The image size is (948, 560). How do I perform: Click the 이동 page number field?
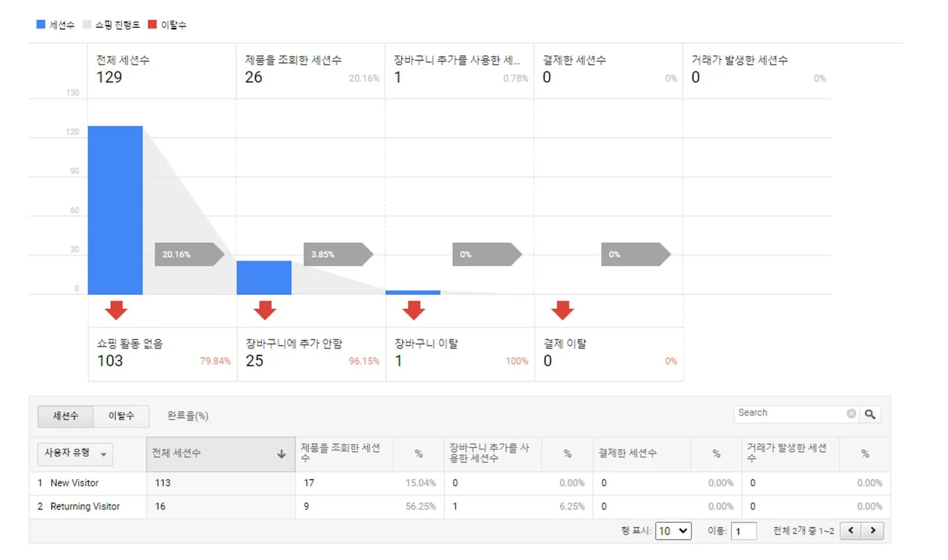pyautogui.click(x=743, y=531)
